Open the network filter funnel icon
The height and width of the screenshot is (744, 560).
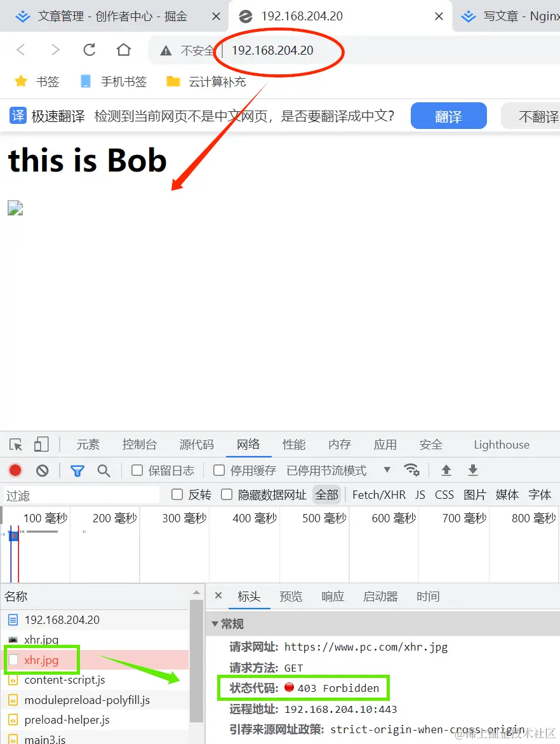(x=77, y=470)
